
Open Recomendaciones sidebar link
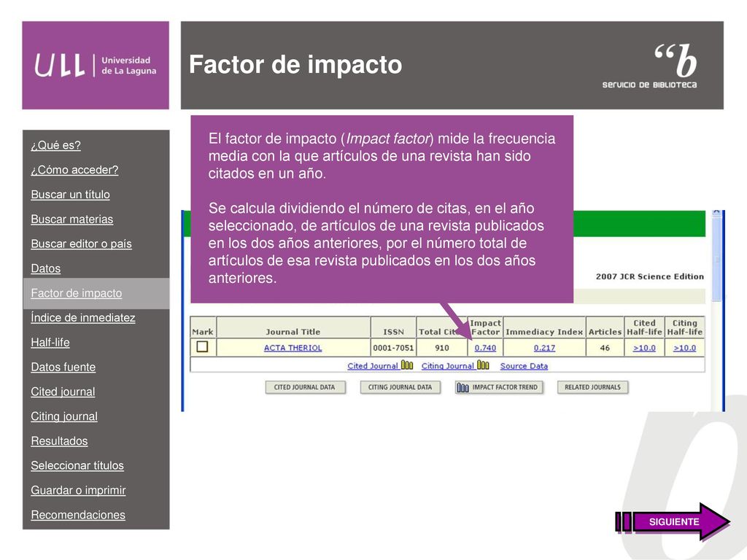point(78,515)
